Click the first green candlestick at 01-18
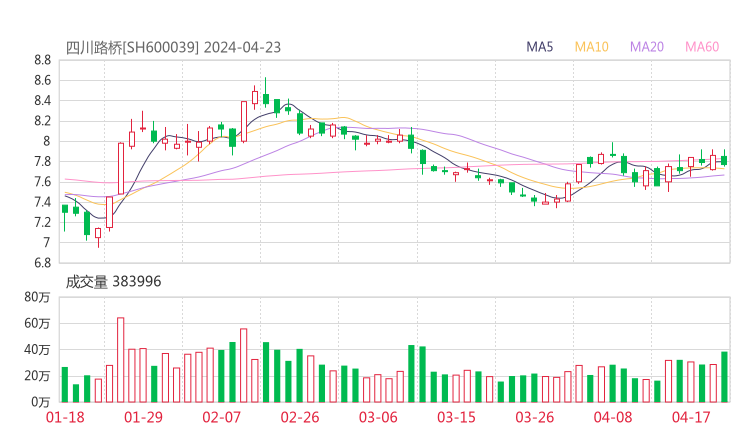 pyautogui.click(x=65, y=218)
